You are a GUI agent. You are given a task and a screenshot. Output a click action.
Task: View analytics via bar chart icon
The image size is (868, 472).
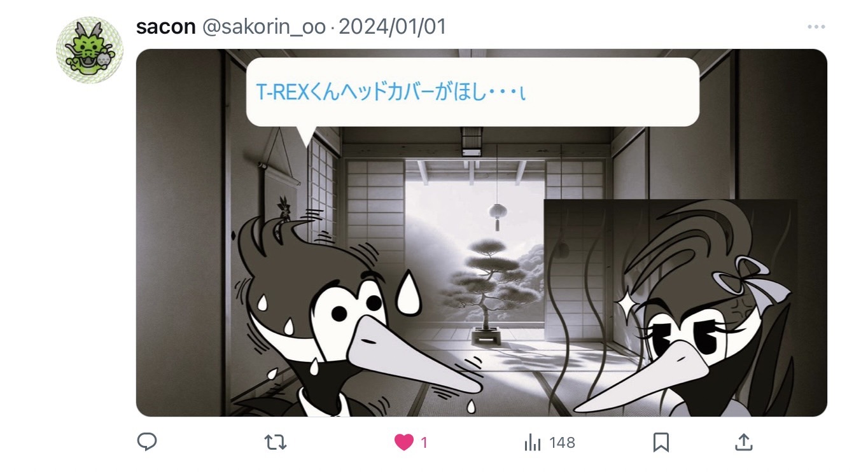click(532, 443)
